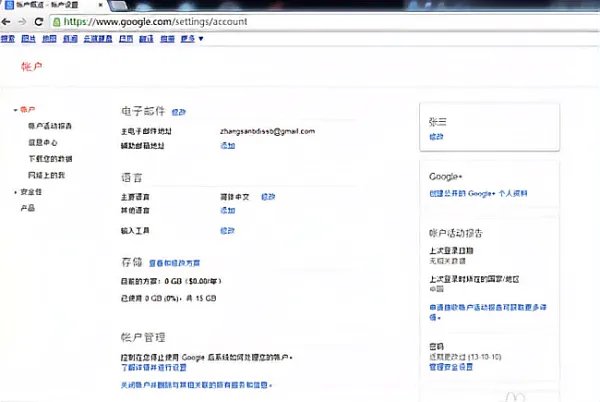Viewport: 600px width, 402px height.
Task: Open the 了解详情并进行设置 link
Action: pyautogui.click(x=154, y=368)
